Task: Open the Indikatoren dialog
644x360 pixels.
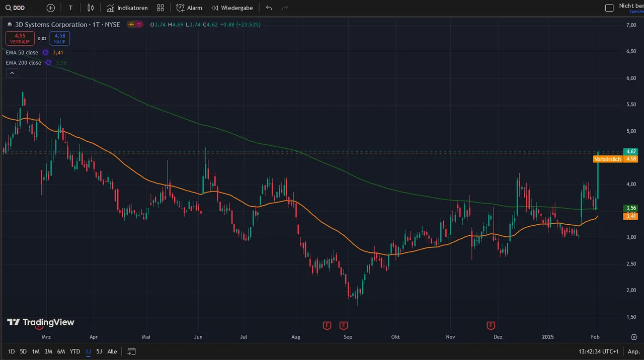Action: click(x=127, y=8)
